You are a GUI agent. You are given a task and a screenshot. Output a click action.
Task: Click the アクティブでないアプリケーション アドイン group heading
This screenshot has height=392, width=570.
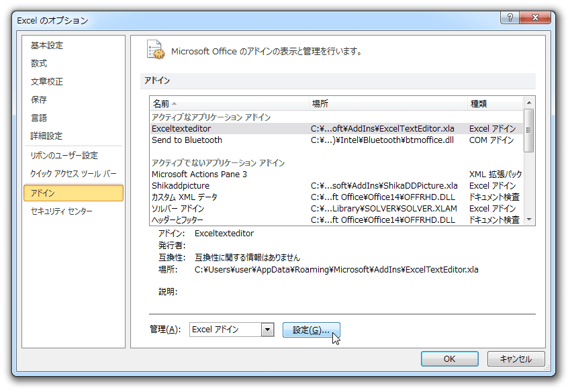218,162
